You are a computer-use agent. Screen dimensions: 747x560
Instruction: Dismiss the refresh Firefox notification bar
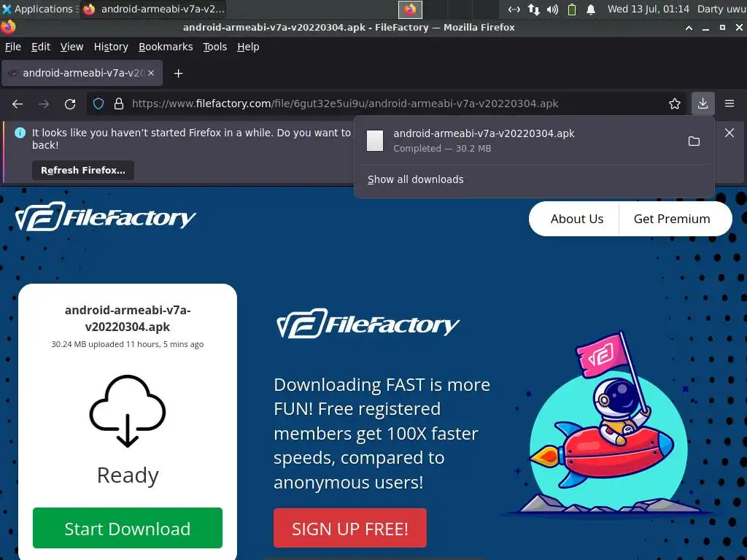(x=729, y=133)
